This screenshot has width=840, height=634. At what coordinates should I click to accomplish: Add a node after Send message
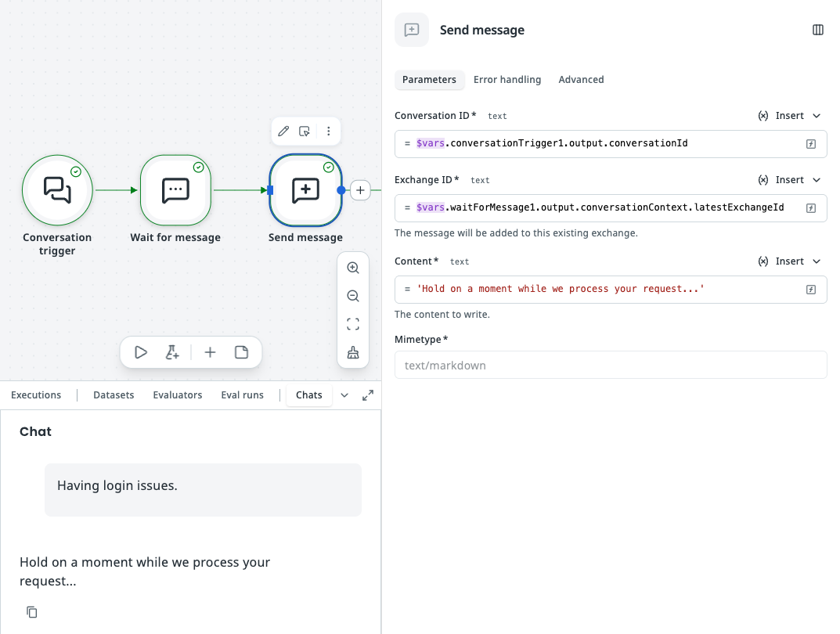click(x=361, y=190)
